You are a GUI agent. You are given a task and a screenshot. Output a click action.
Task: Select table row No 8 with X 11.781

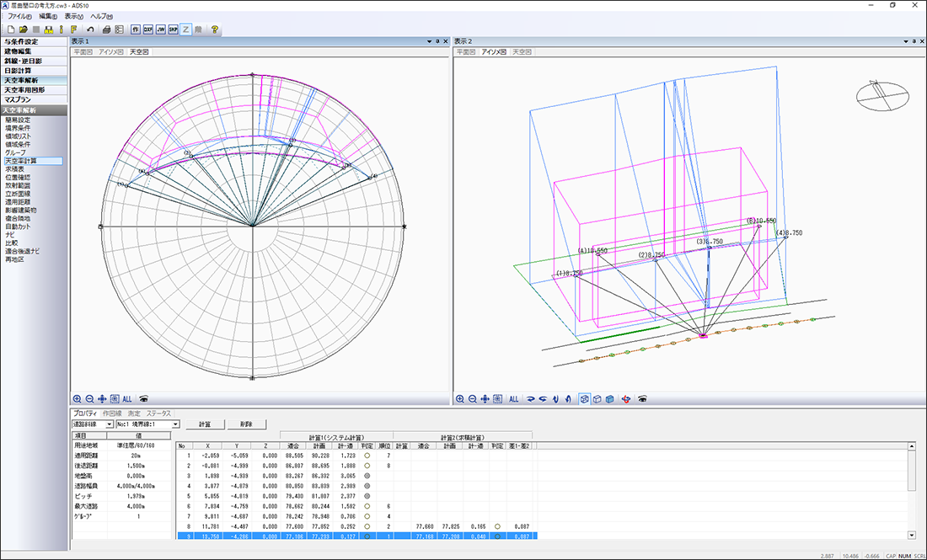tap(356, 525)
